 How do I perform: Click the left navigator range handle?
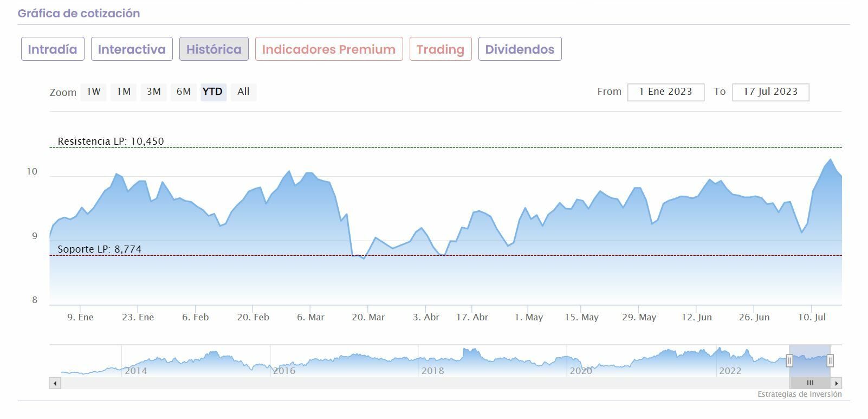pyautogui.click(x=789, y=360)
